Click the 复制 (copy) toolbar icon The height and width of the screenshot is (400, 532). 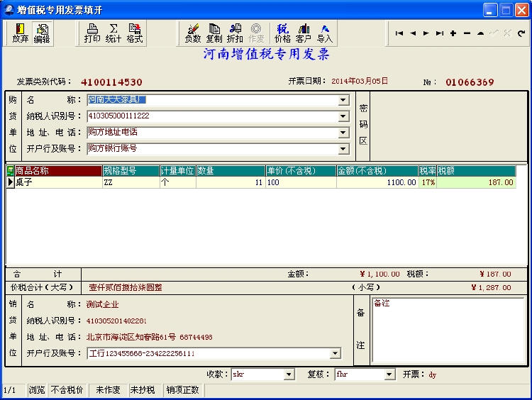click(x=214, y=33)
